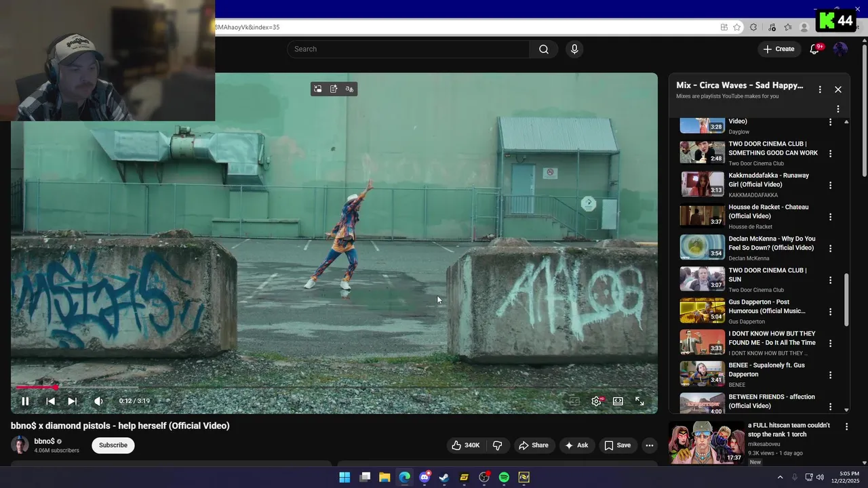Image resolution: width=868 pixels, height=488 pixels.
Task: Select Gus Dapperton Post Humorous thumbnail
Action: point(703,310)
